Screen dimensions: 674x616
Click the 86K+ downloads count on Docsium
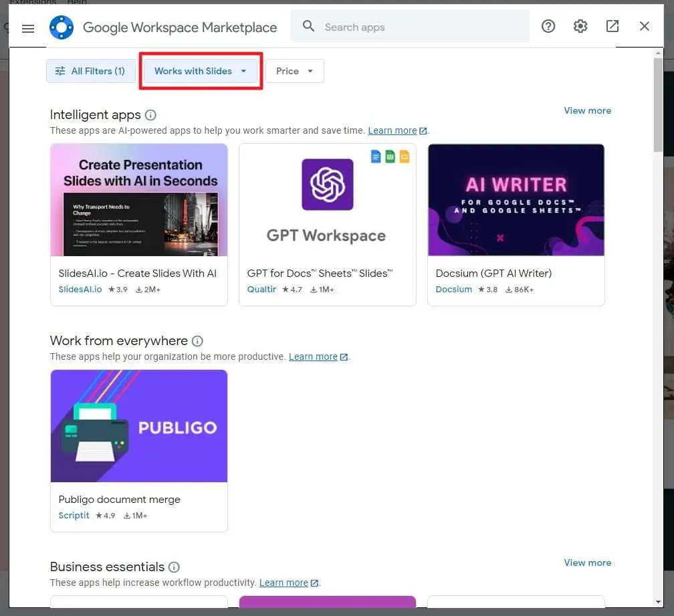coord(520,290)
